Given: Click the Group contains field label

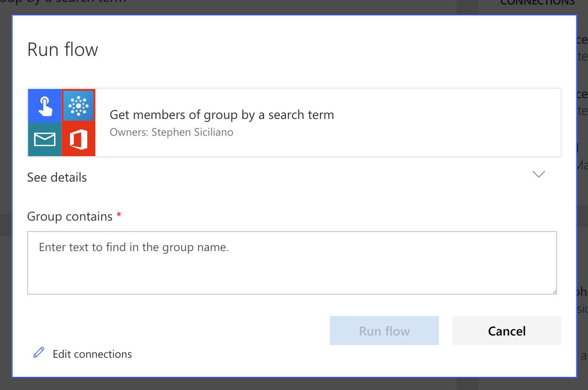Looking at the screenshot, I should [70, 217].
